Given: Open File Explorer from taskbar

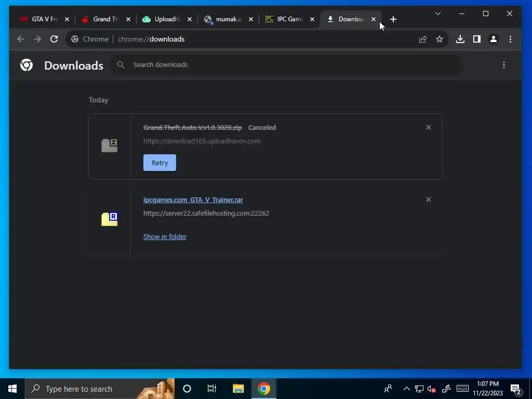Looking at the screenshot, I should pyautogui.click(x=238, y=389).
